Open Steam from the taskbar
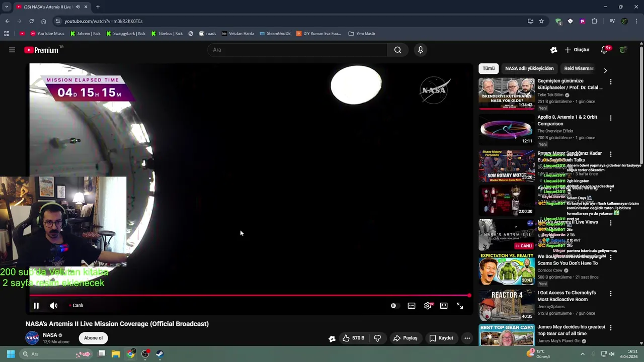The image size is (644, 362). tap(159, 354)
